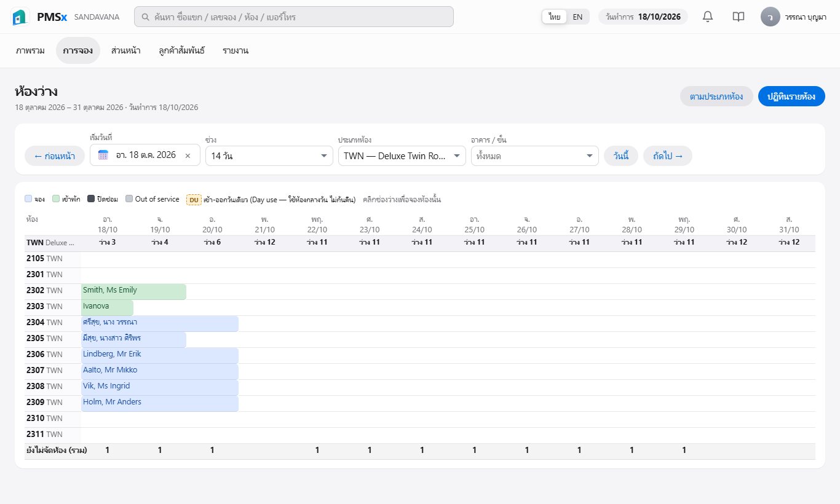Open the รายงาน tab

coord(236,50)
